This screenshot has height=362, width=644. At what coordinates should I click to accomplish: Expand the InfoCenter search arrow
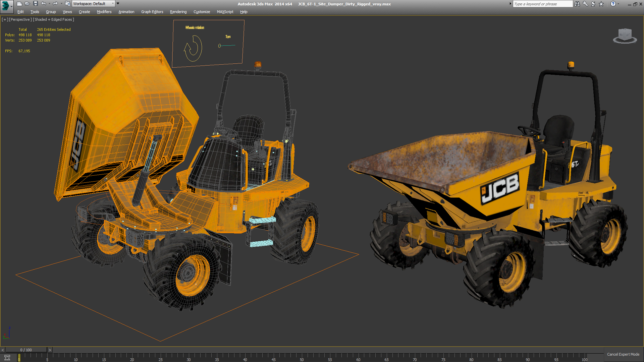point(510,4)
